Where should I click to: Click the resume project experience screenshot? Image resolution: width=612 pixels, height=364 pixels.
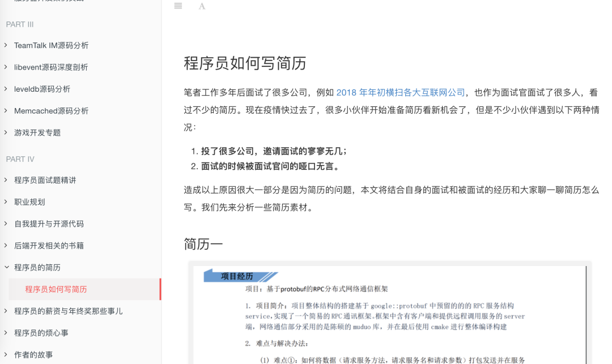(389, 315)
